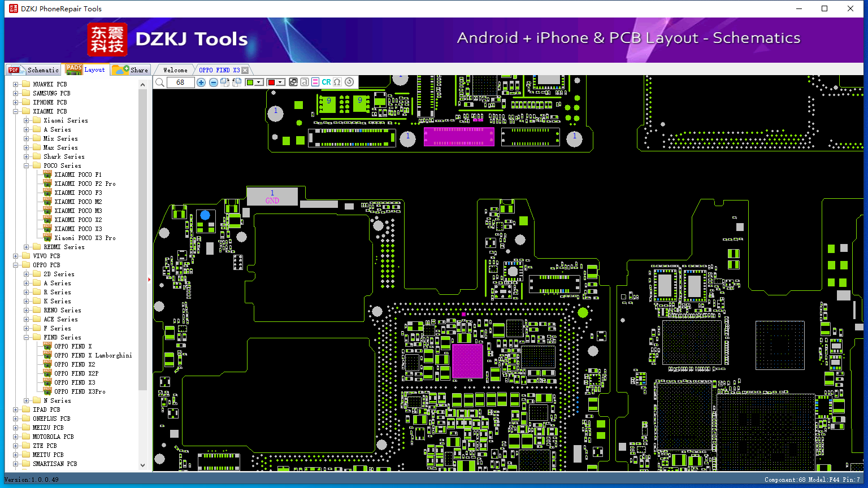Click the XIAOMI POCO X3 board icon
Viewport: 868px width, 488px height.
[47, 229]
